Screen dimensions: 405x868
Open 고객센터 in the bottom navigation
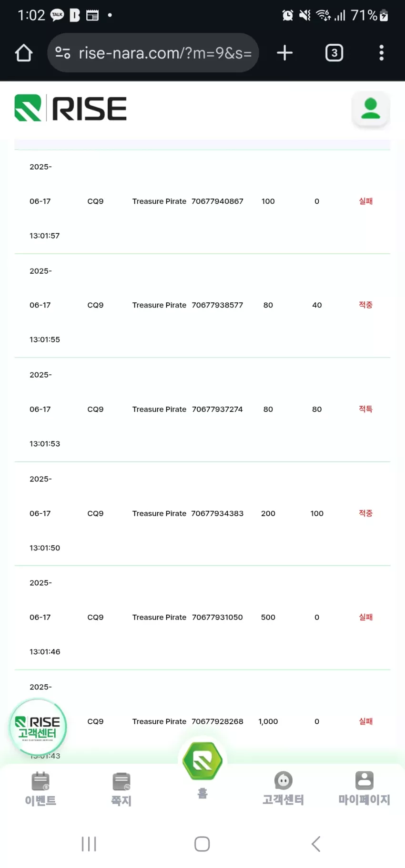[283, 789]
